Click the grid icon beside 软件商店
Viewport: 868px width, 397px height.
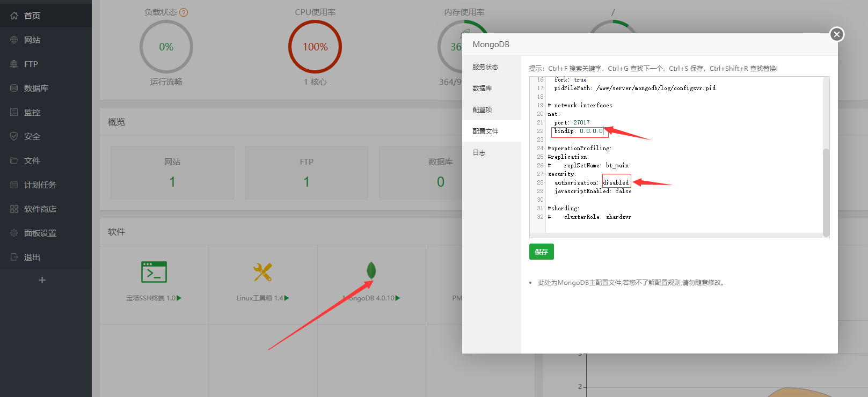[14, 209]
